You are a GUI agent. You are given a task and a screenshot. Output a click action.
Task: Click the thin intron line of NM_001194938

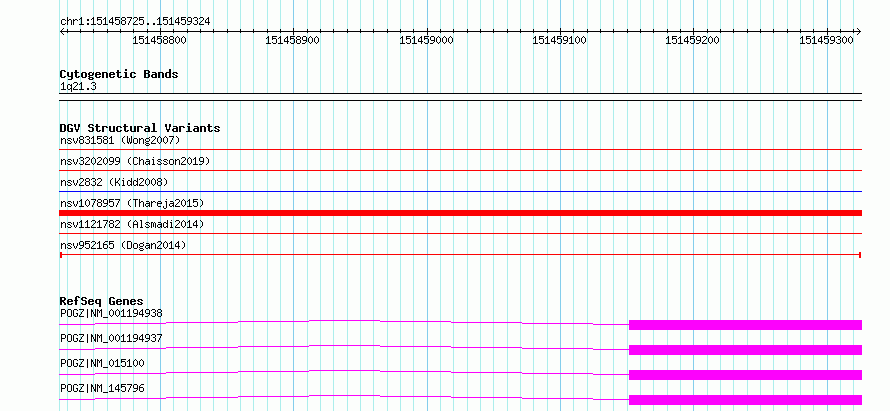coord(345,321)
